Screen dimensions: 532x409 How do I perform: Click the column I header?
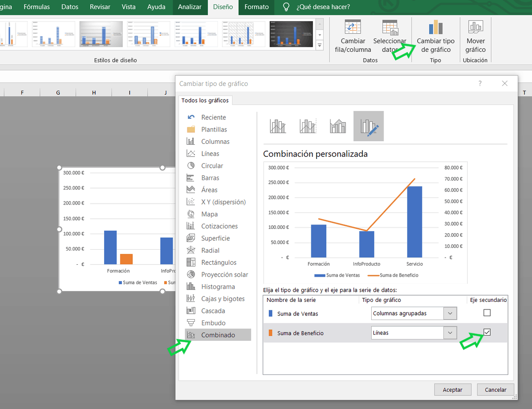tap(130, 92)
